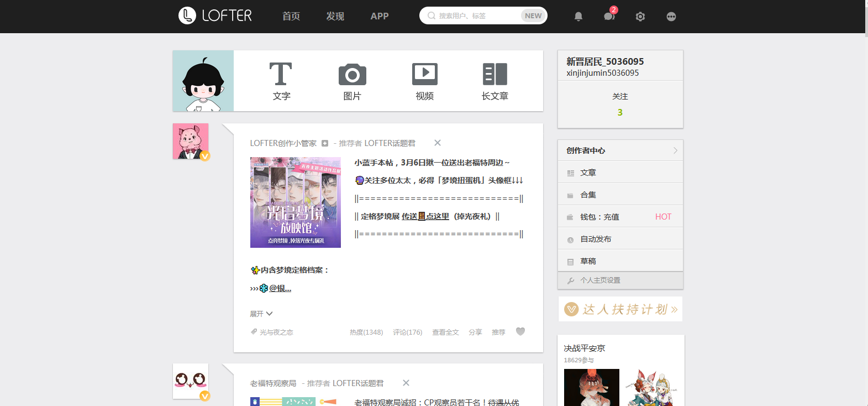Expand 创作者中心 chevron arrow

pos(675,150)
